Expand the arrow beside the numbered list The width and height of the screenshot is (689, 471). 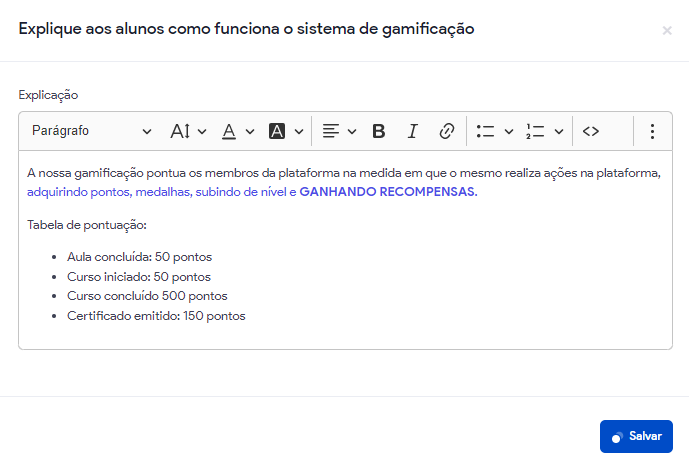[558, 131]
